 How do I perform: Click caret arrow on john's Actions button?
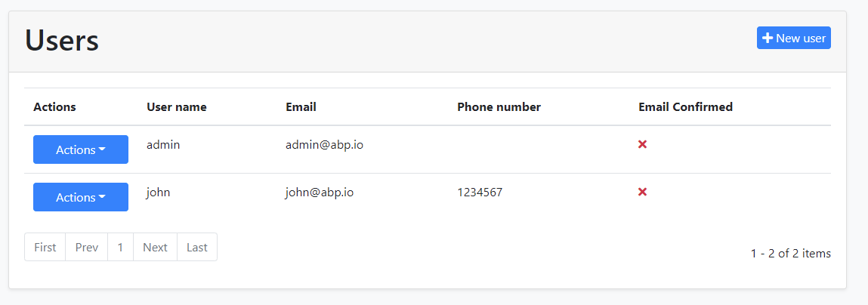point(102,197)
